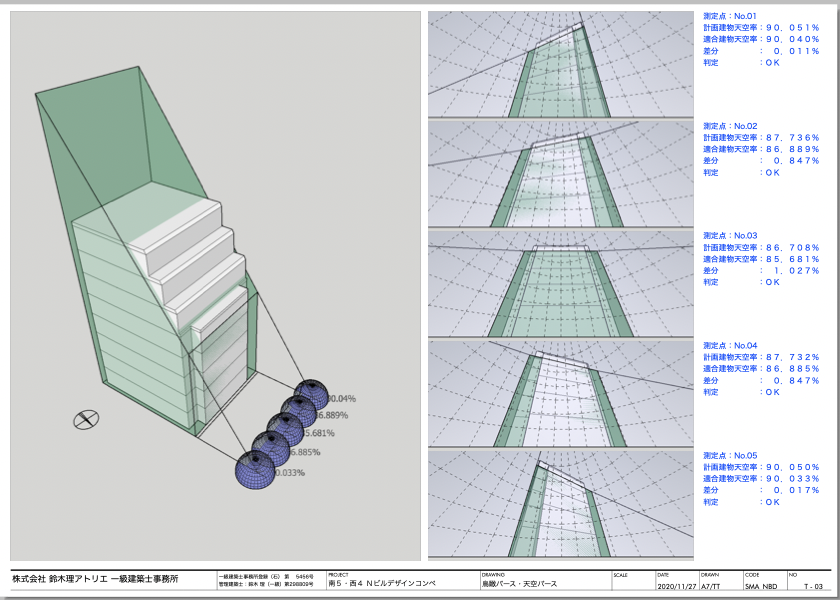Click the 測定点：No.03 heading text
Viewport: 840px width, 600px height.
pyautogui.click(x=730, y=235)
